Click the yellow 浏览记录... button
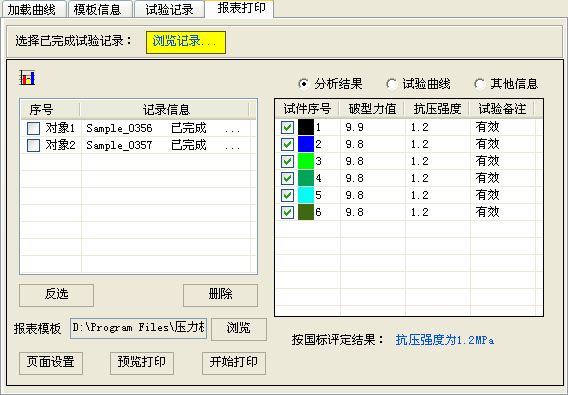 (x=186, y=42)
